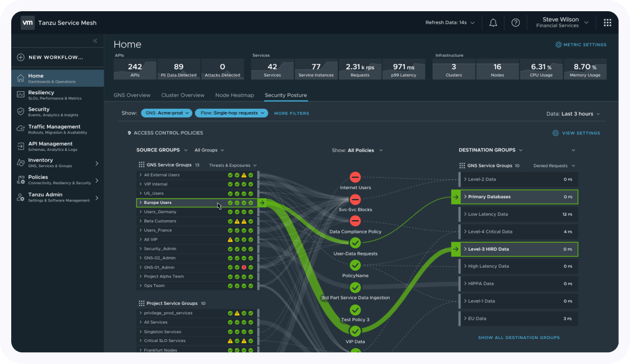Viewport: 630px width, 364px height.
Task: Switch to the GNS Overview tab
Action: pos(132,95)
